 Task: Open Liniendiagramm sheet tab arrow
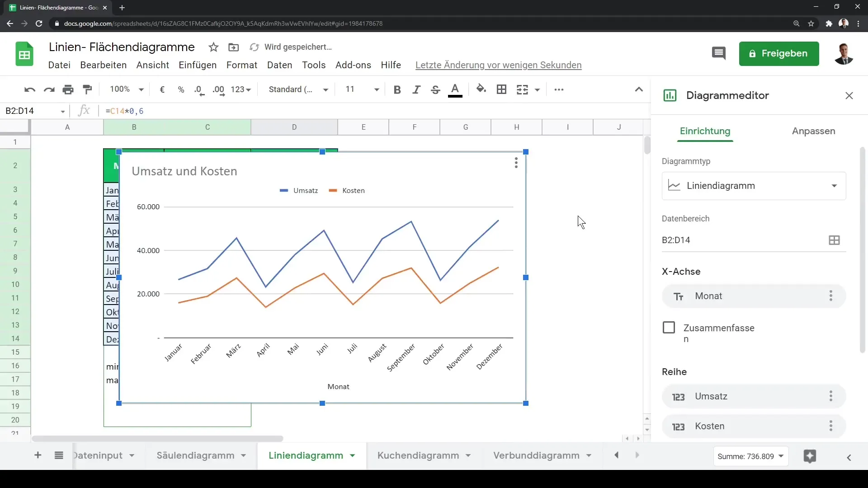click(353, 455)
